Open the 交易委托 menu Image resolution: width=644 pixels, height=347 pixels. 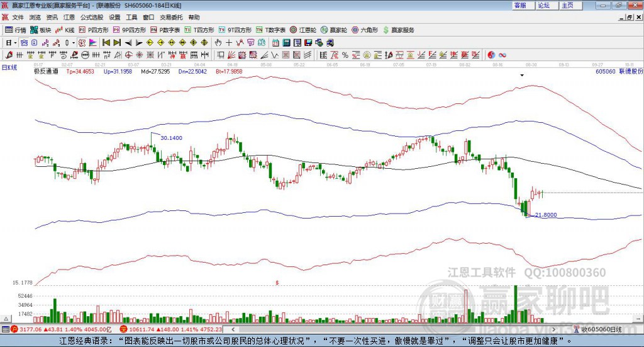pos(171,17)
